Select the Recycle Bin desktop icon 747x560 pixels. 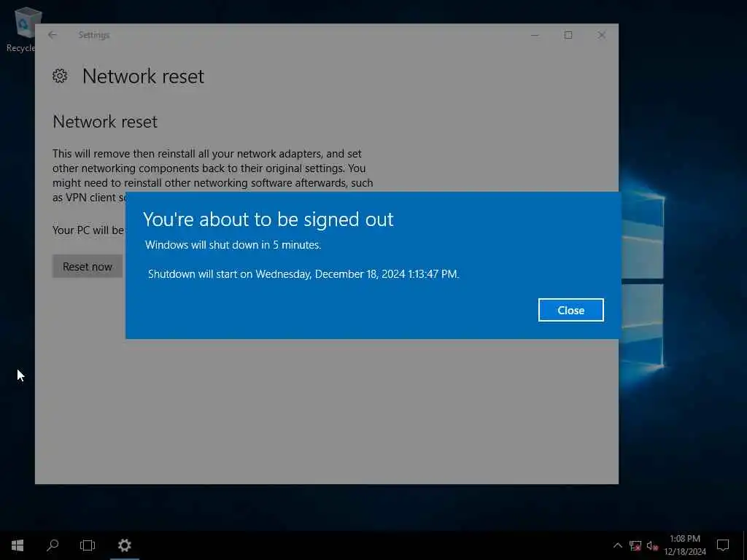tap(21, 29)
